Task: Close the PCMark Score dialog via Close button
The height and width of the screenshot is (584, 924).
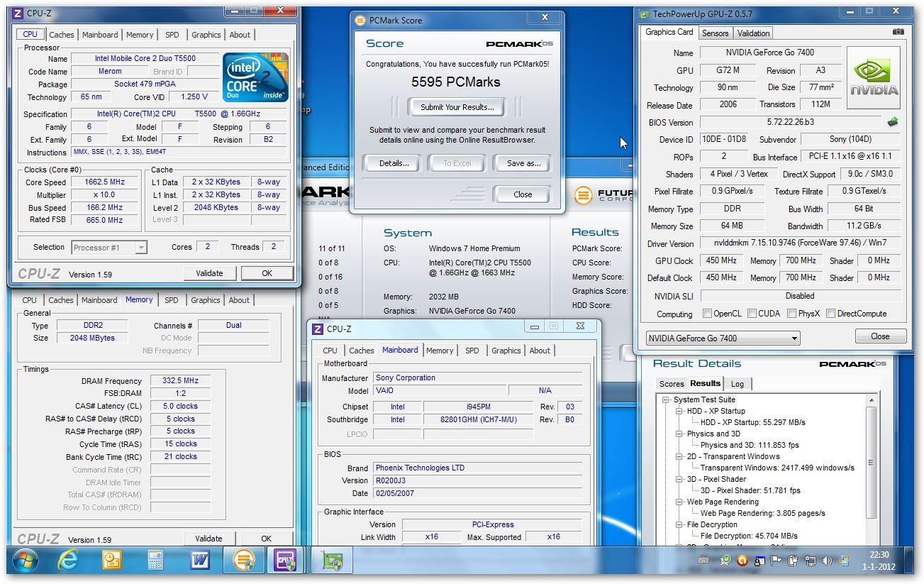Action: (523, 194)
